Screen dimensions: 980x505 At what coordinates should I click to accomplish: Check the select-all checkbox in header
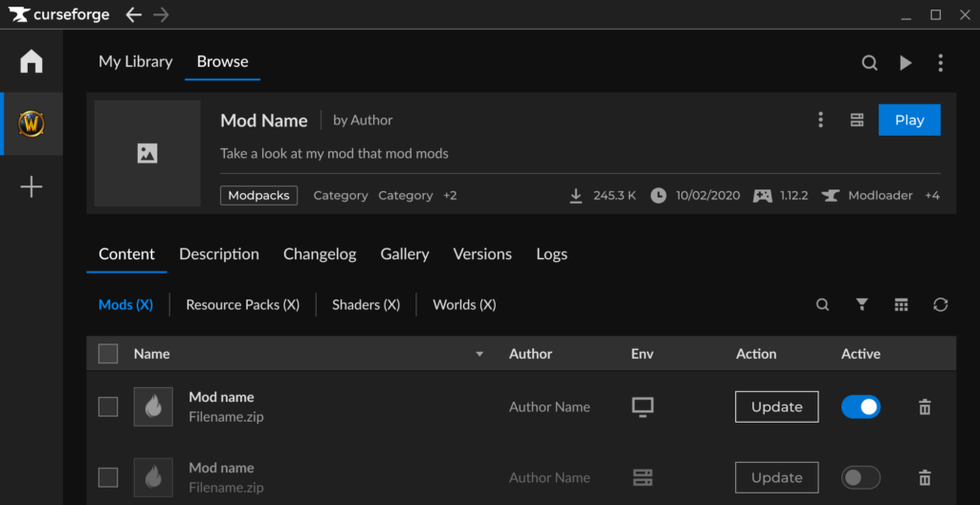click(108, 354)
